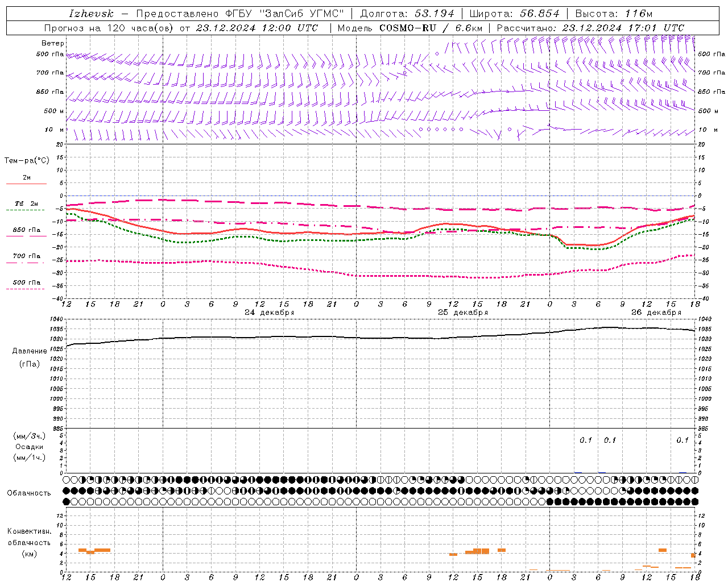Select "500 гПа" entry in temperature legend
728x582 pixels.
pos(27,282)
